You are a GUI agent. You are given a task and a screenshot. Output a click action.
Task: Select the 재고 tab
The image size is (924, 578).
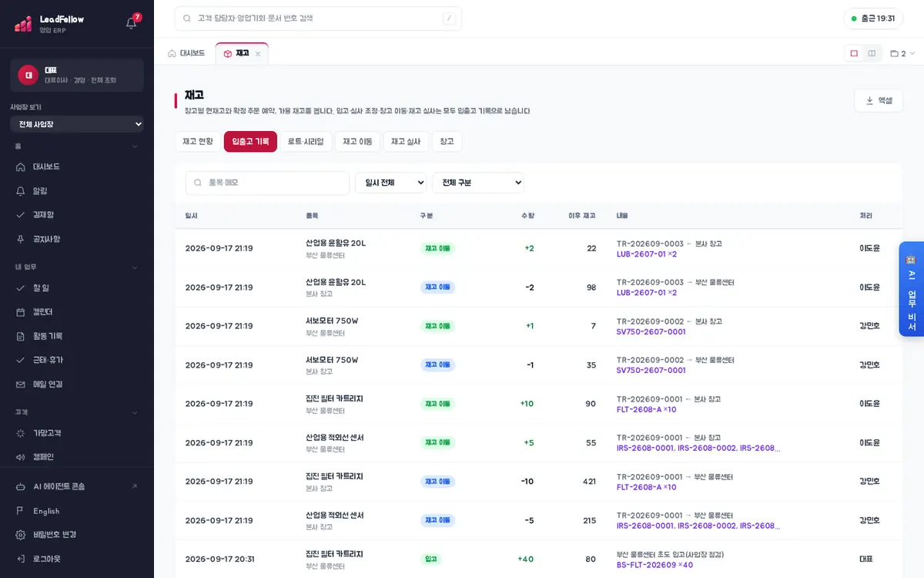[x=242, y=53]
